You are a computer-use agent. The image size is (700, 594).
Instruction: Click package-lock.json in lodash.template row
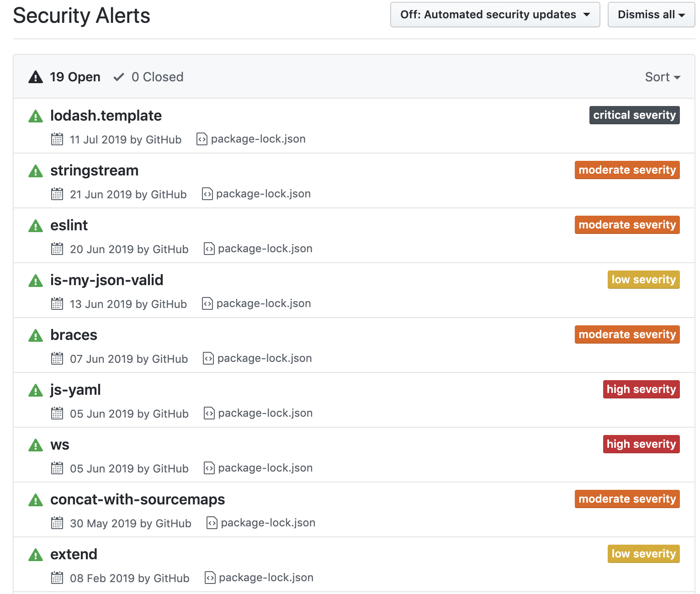pos(258,139)
